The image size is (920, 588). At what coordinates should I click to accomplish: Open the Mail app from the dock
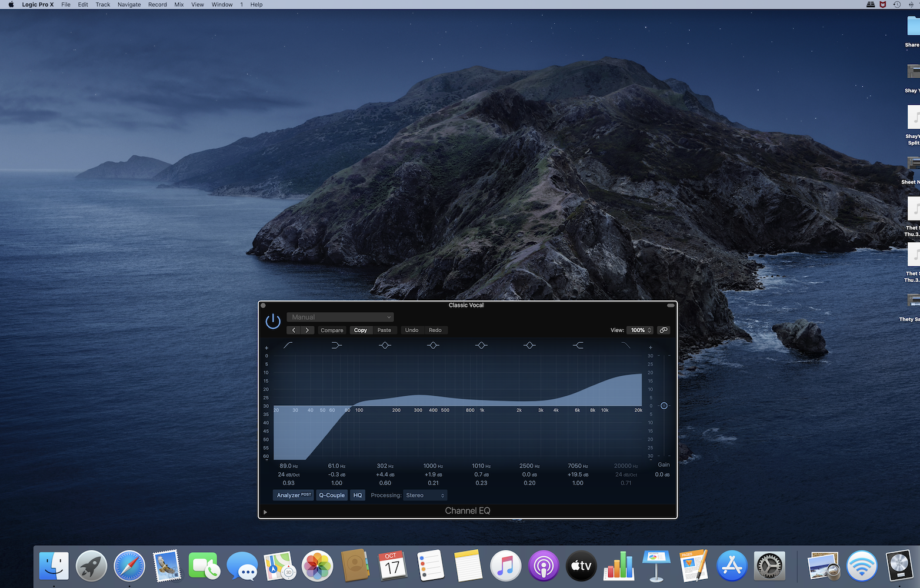coord(167,566)
